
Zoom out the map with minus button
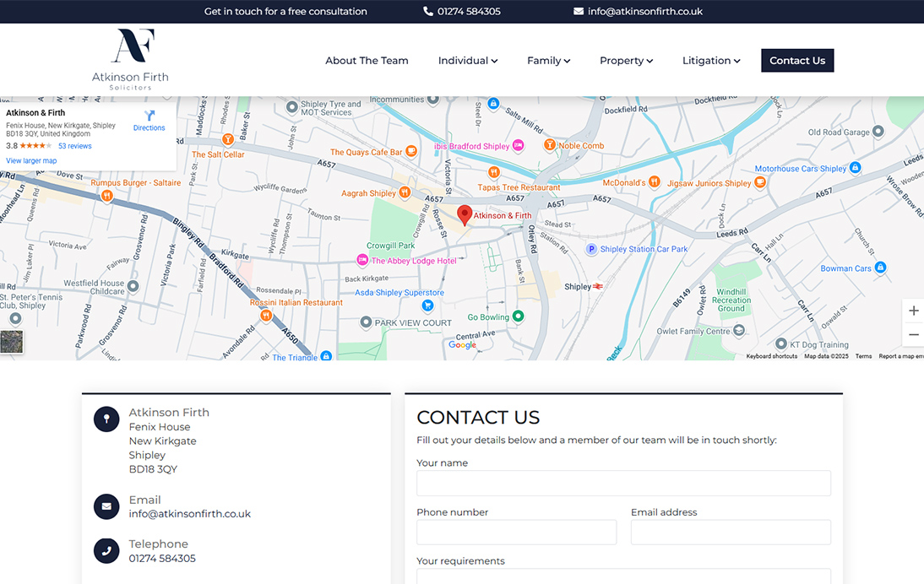(913, 335)
